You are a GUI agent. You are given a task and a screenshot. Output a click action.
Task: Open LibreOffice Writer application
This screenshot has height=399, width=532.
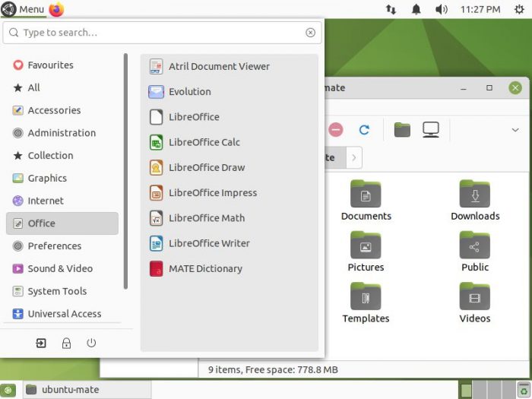pyautogui.click(x=209, y=243)
